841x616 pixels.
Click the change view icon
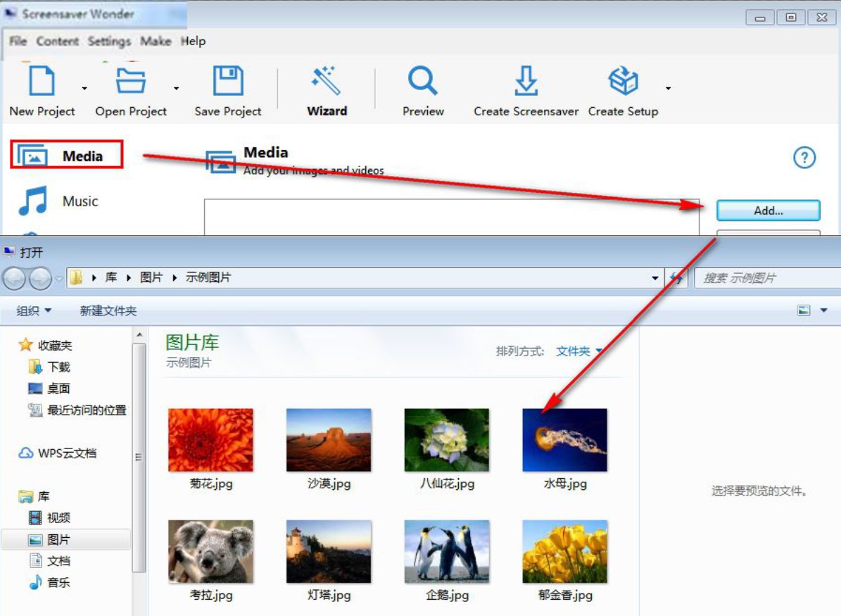[804, 310]
